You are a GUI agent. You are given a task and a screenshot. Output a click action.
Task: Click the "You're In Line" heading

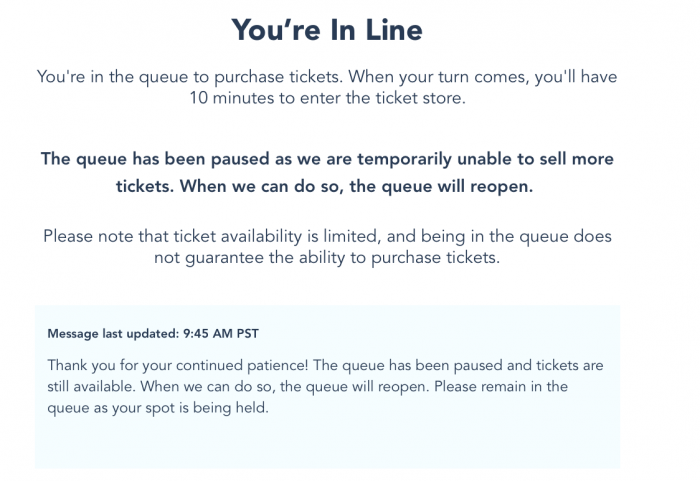click(327, 30)
